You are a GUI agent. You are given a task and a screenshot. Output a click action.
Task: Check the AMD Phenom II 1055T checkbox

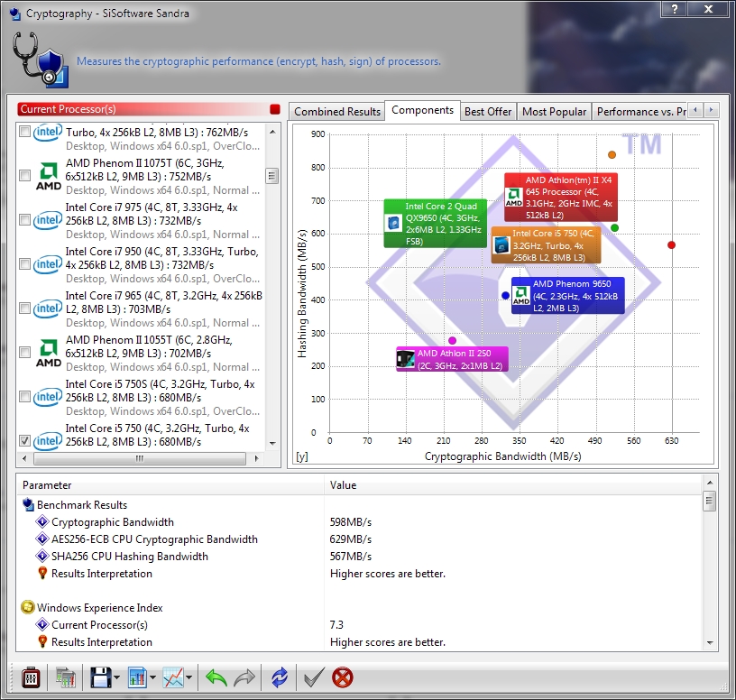25,352
